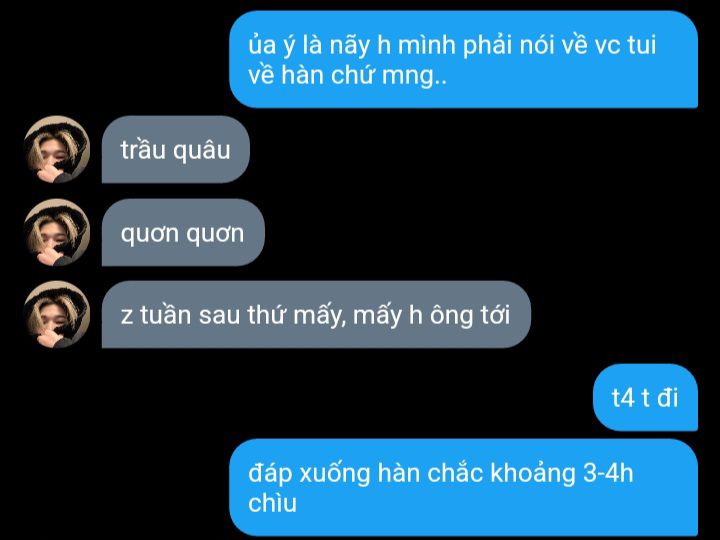Image resolution: width=720 pixels, height=540 pixels.
Task: Click "t4" in the short blue message
Action: pos(623,398)
